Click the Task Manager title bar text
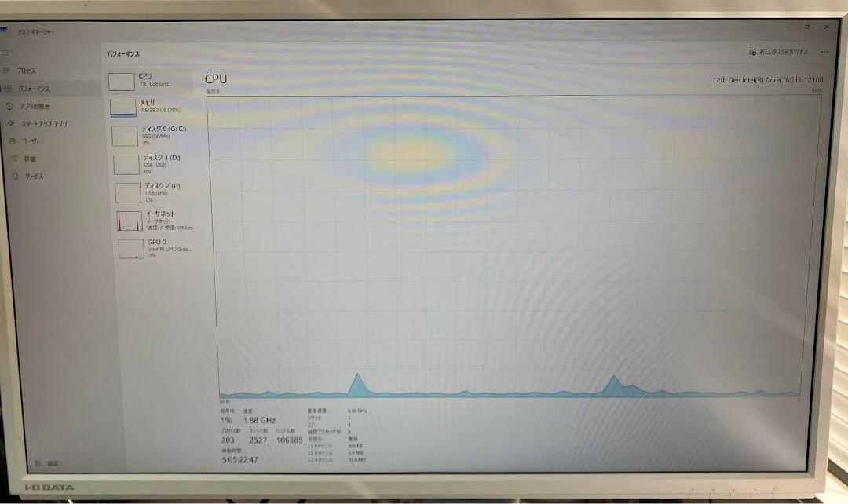This screenshot has width=848, height=504. pyautogui.click(x=35, y=32)
